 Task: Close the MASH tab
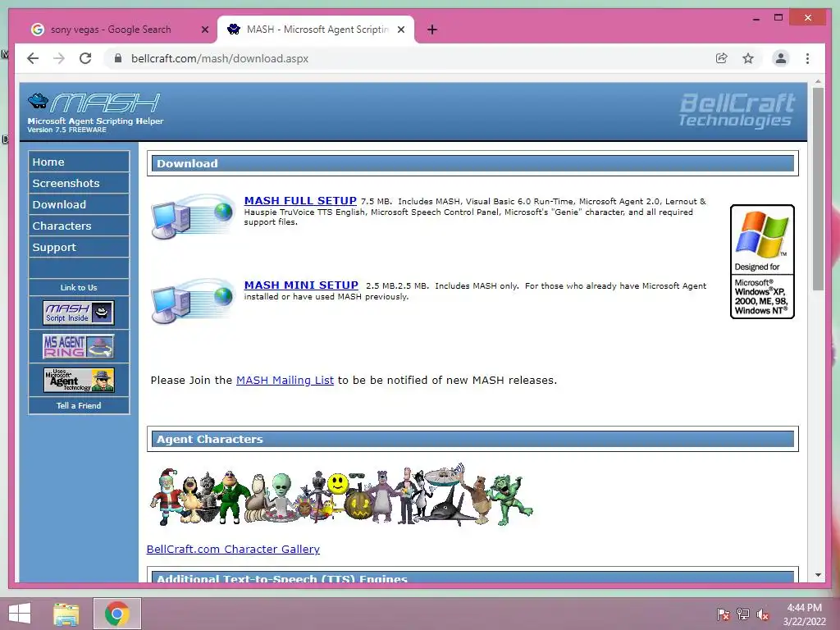pyautogui.click(x=400, y=30)
